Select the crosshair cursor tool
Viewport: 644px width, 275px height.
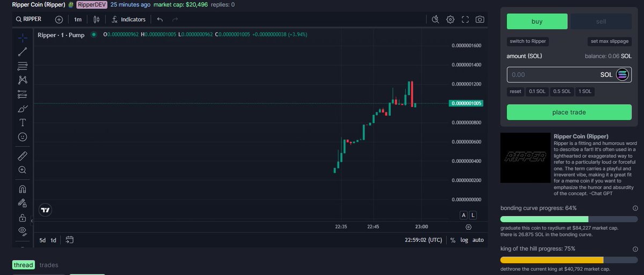[x=23, y=38]
